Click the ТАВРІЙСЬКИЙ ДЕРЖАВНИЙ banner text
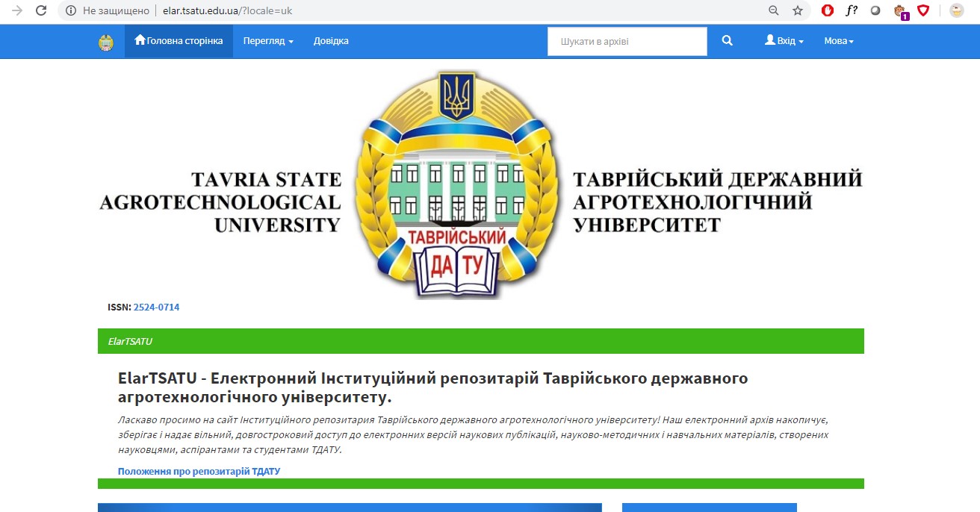 click(x=717, y=179)
